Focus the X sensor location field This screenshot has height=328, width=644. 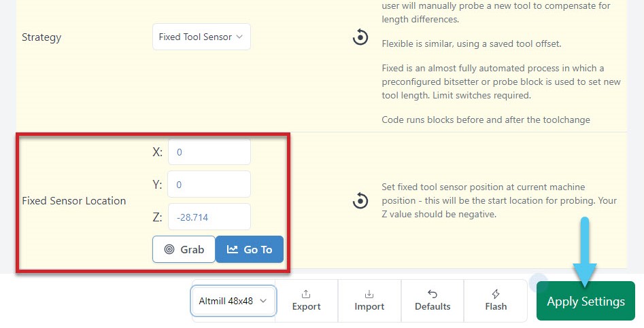point(209,152)
